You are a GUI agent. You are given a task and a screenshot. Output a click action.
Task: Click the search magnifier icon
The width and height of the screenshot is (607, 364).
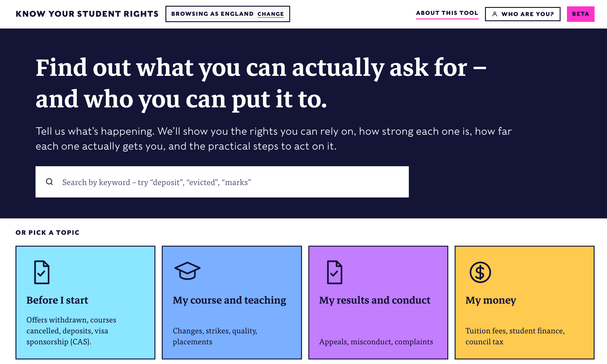(49, 182)
